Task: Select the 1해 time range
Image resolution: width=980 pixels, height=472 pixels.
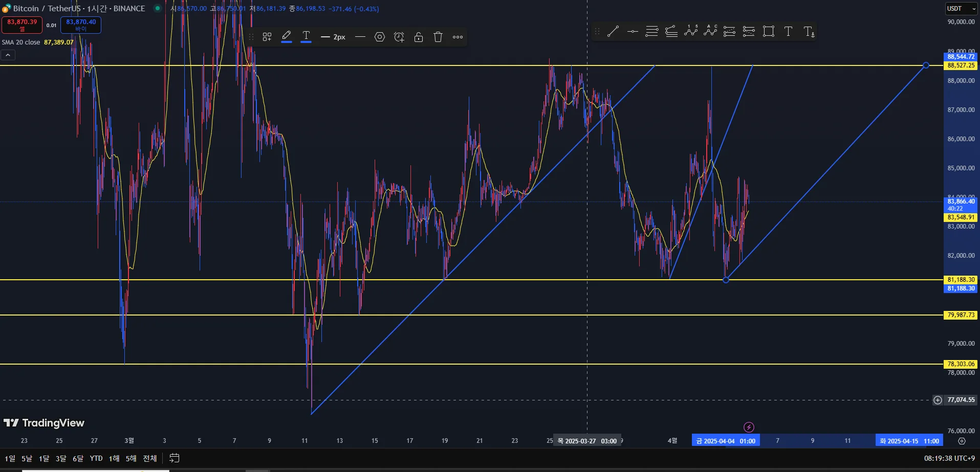Action: [114, 458]
